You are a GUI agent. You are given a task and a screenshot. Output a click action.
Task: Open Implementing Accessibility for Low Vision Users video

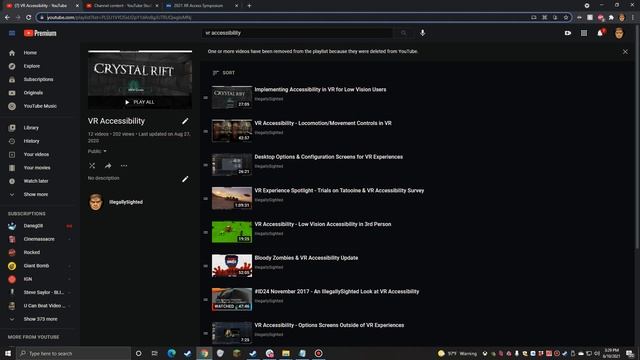coord(320,90)
